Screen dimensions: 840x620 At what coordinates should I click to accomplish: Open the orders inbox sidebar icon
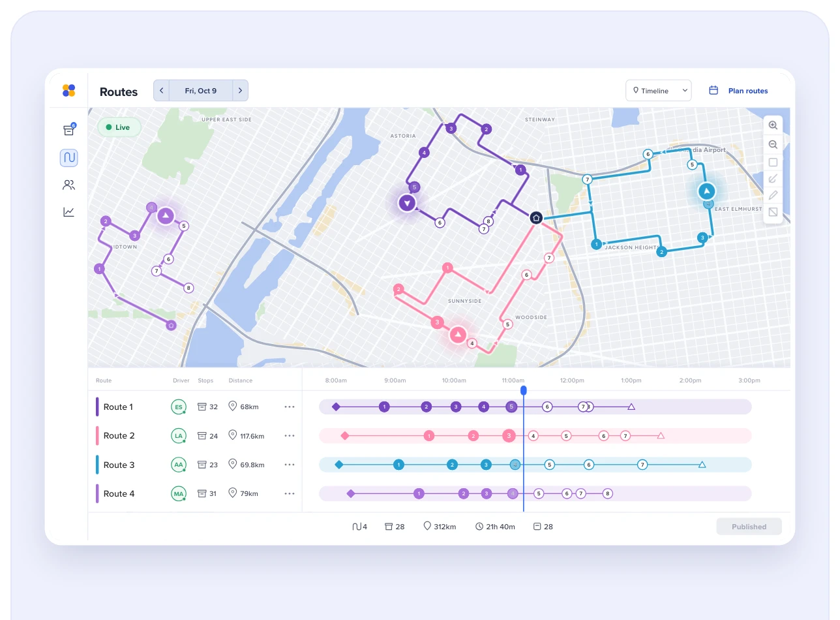click(68, 130)
